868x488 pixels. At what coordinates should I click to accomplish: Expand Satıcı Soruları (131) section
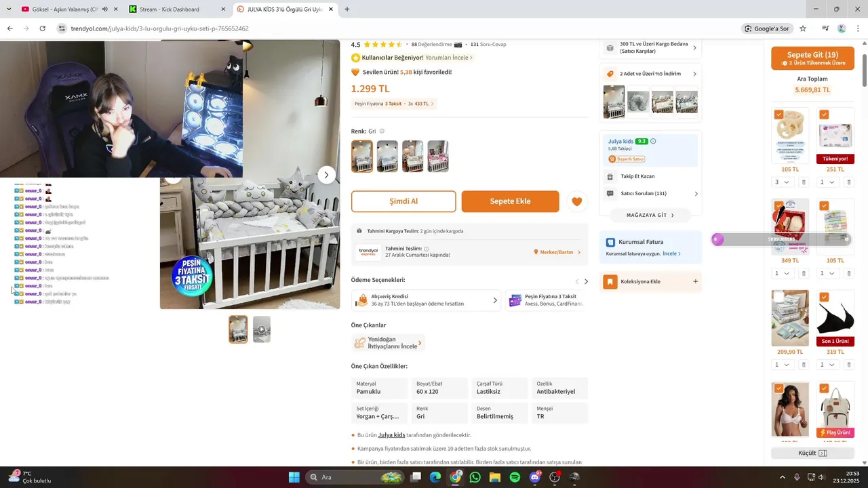650,194
